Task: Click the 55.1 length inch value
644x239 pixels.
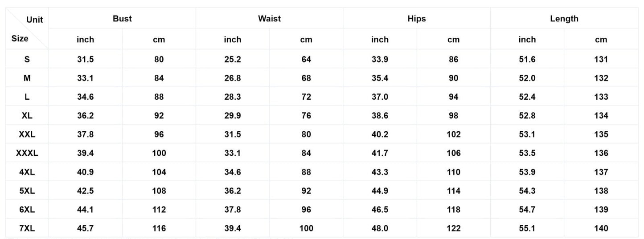Action: click(x=527, y=228)
